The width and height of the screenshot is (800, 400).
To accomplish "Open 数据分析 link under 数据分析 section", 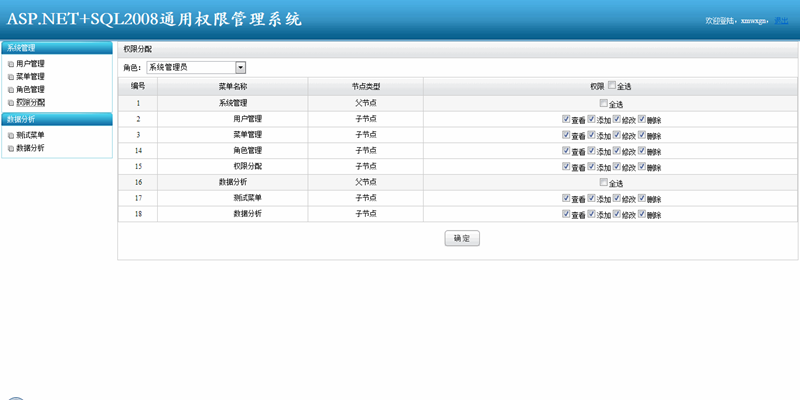I will 30,148.
